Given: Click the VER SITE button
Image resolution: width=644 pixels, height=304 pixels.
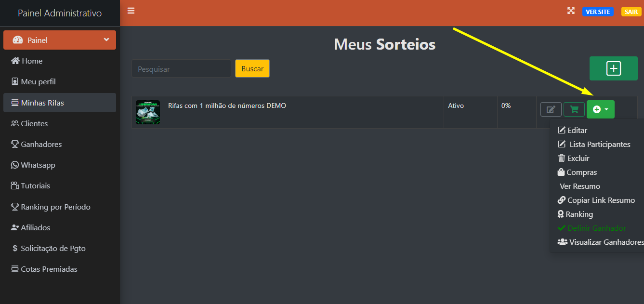Looking at the screenshot, I should click(598, 12).
